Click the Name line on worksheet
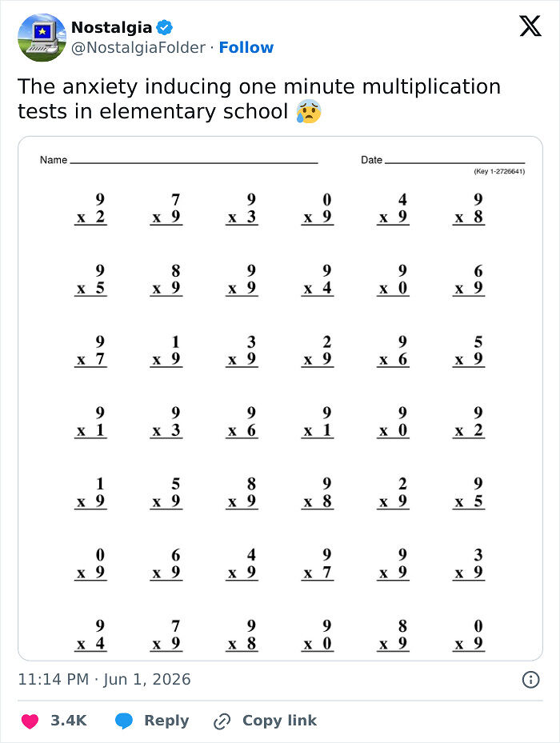The height and width of the screenshot is (743, 560). pos(194,162)
